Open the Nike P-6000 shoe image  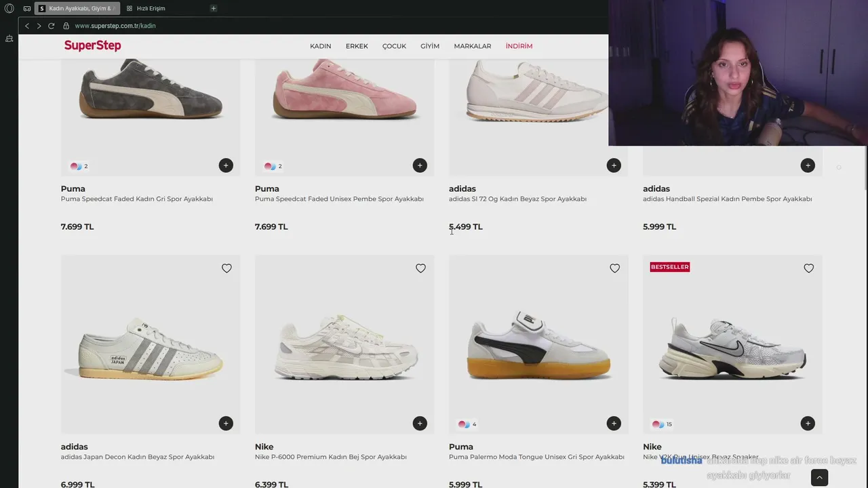tap(344, 346)
